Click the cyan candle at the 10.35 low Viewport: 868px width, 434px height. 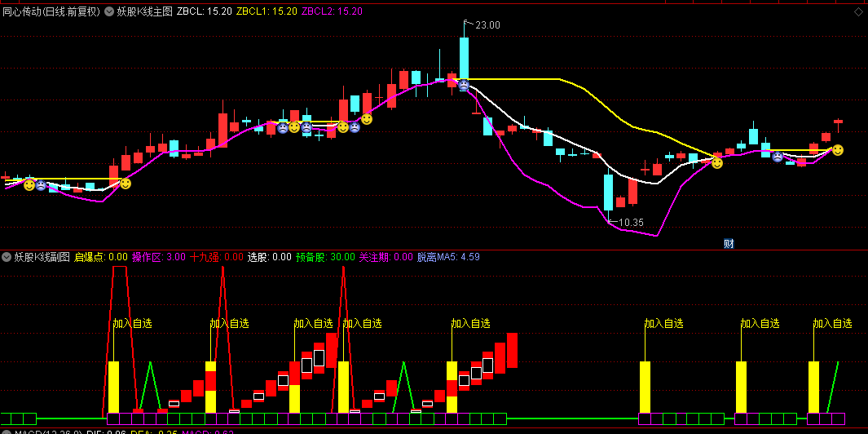coord(608,191)
